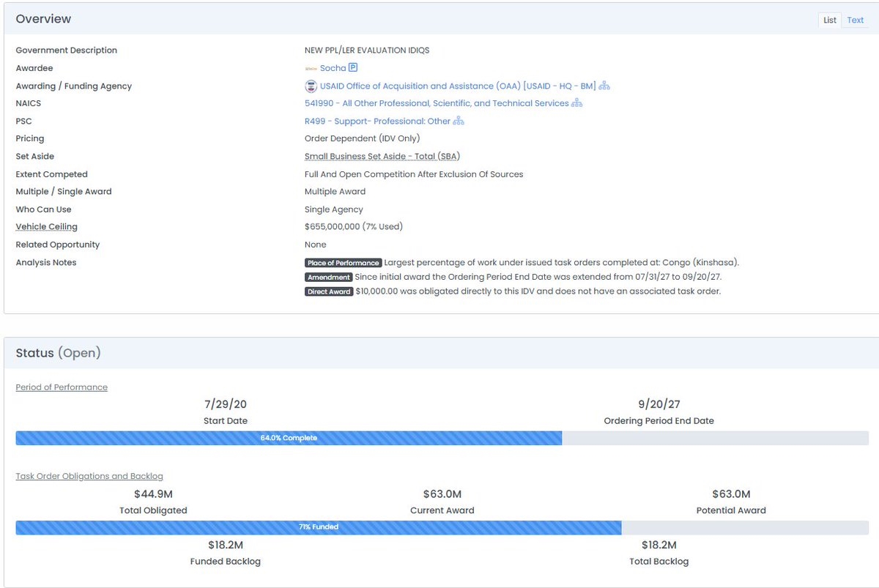Click Task Order Obligations and Backlog heading
879x588 pixels.
(x=89, y=476)
